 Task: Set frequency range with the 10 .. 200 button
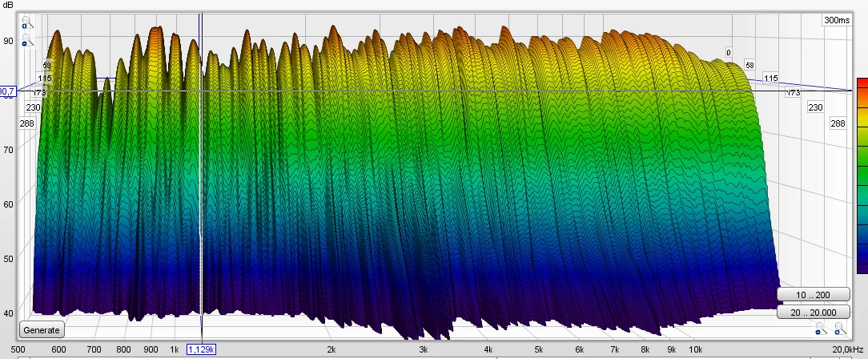[x=814, y=295]
